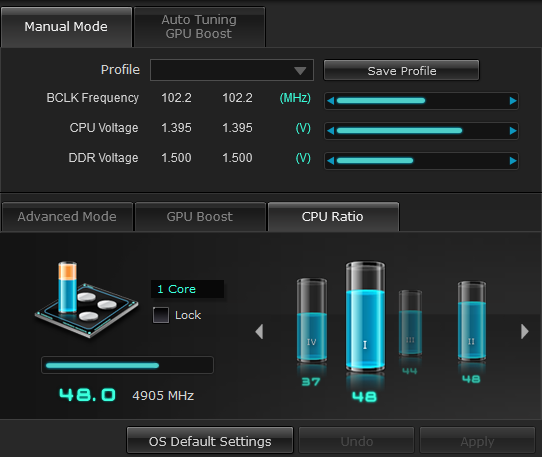
Task: Select the core II cylinder icon
Action: point(471,321)
